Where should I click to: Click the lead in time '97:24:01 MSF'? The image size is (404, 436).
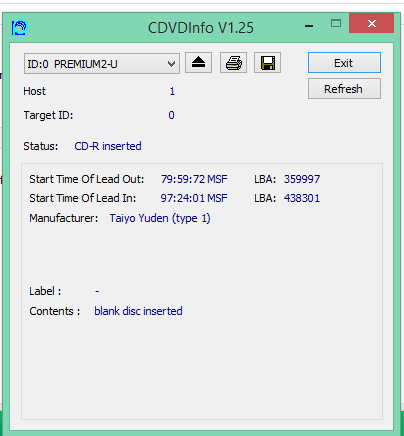pos(194,198)
